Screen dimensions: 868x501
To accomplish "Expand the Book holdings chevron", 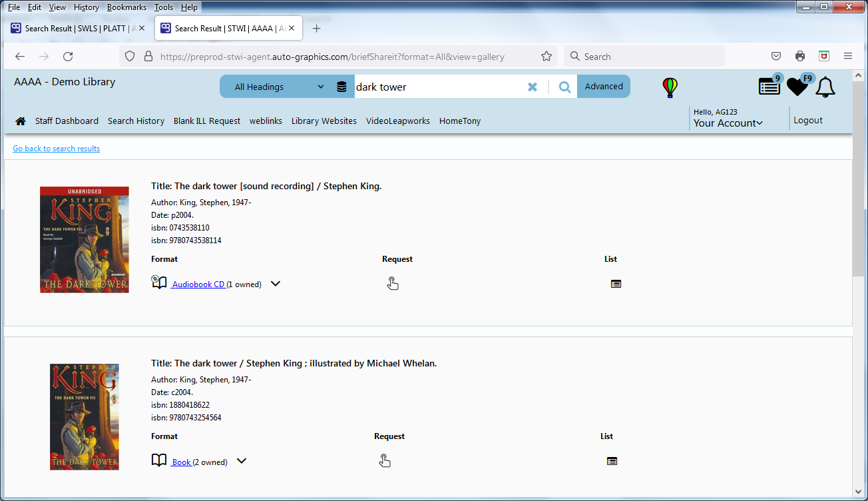I will [242, 461].
